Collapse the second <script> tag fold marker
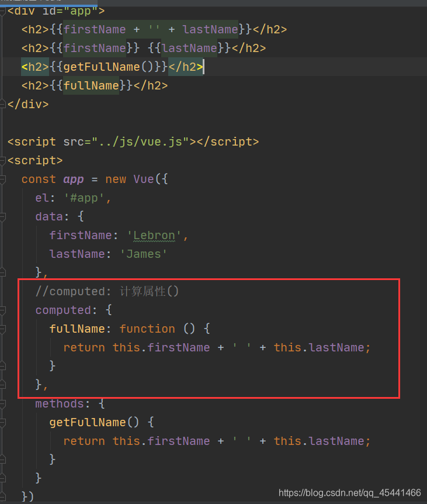The width and height of the screenshot is (427, 504). tap(2, 160)
